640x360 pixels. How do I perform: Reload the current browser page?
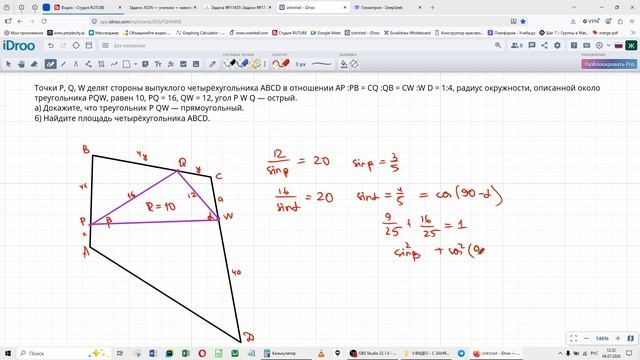tap(44, 21)
